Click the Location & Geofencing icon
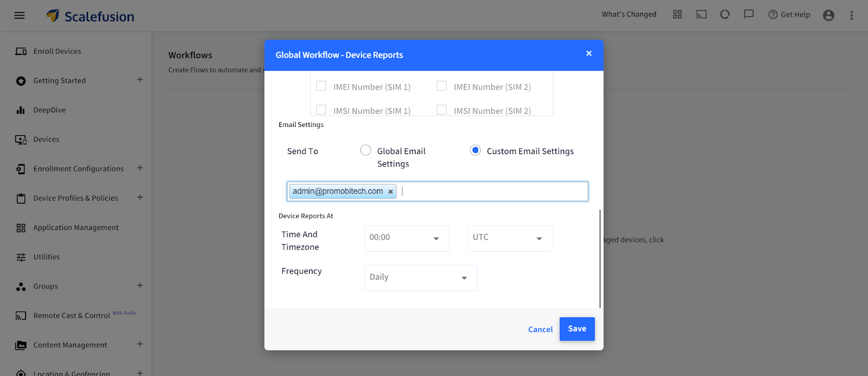The width and height of the screenshot is (868, 376). click(21, 373)
